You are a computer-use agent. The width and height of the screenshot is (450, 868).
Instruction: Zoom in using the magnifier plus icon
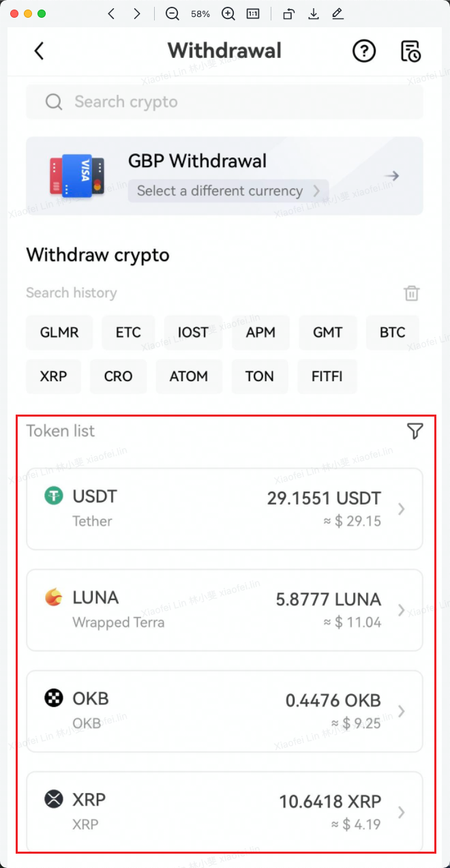228,14
